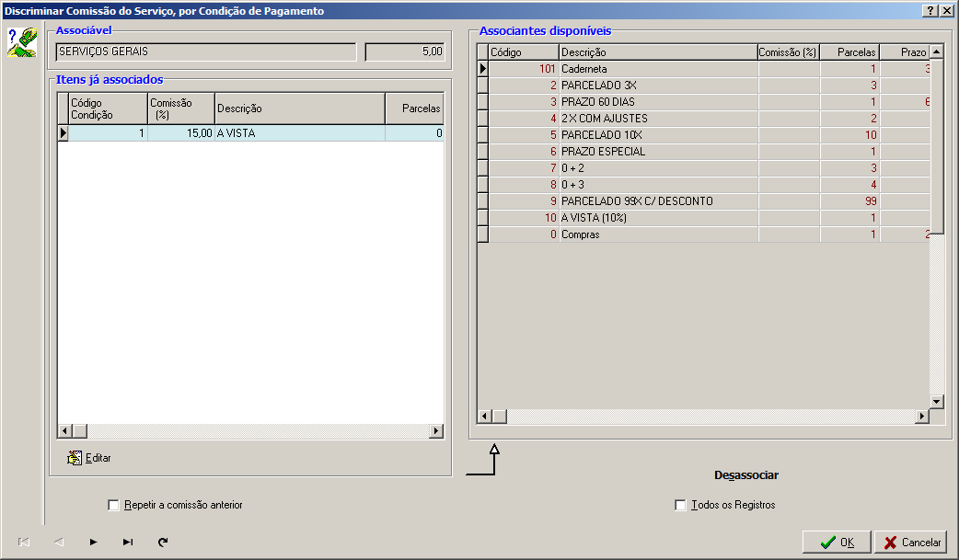Click the Comissão (%) column header in associated items

click(180, 109)
